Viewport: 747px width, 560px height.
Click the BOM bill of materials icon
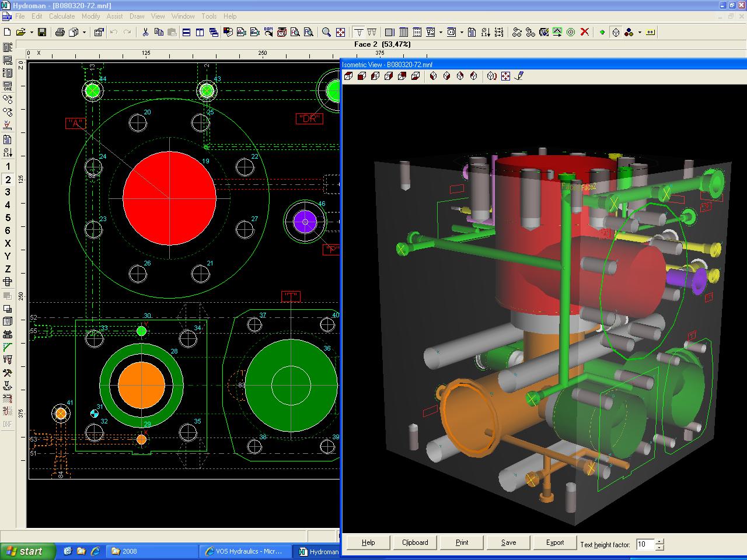pos(268,32)
